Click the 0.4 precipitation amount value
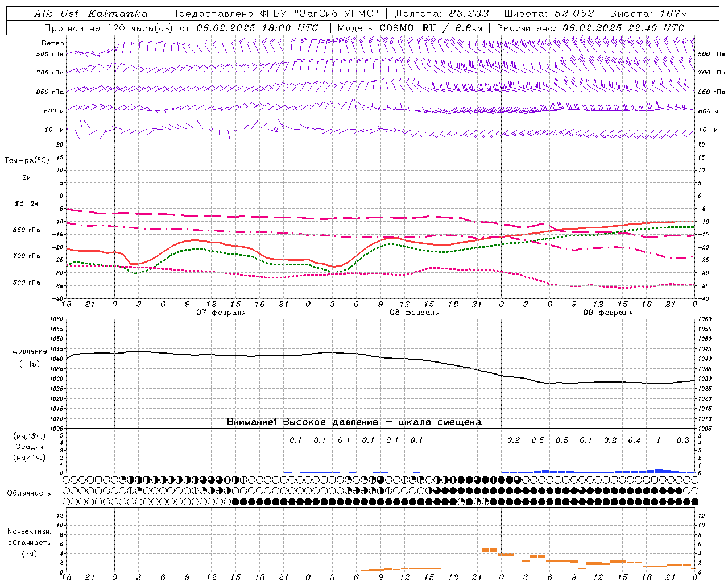The width and height of the screenshot is (728, 582). [x=635, y=440]
